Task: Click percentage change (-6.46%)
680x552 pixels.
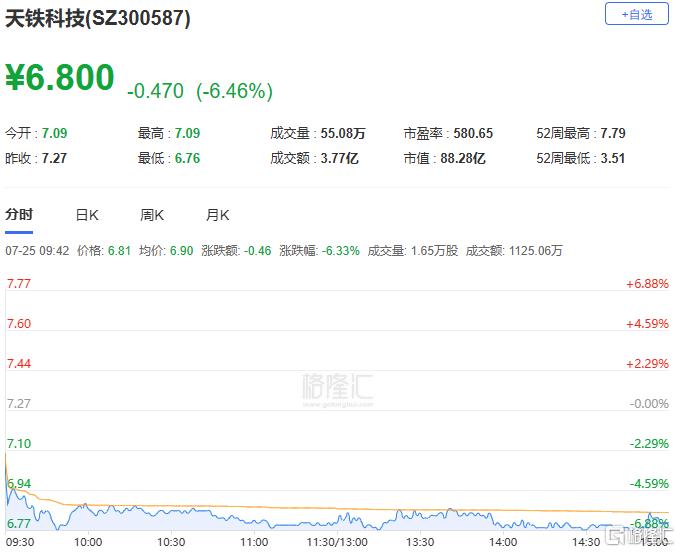Action: (234, 91)
